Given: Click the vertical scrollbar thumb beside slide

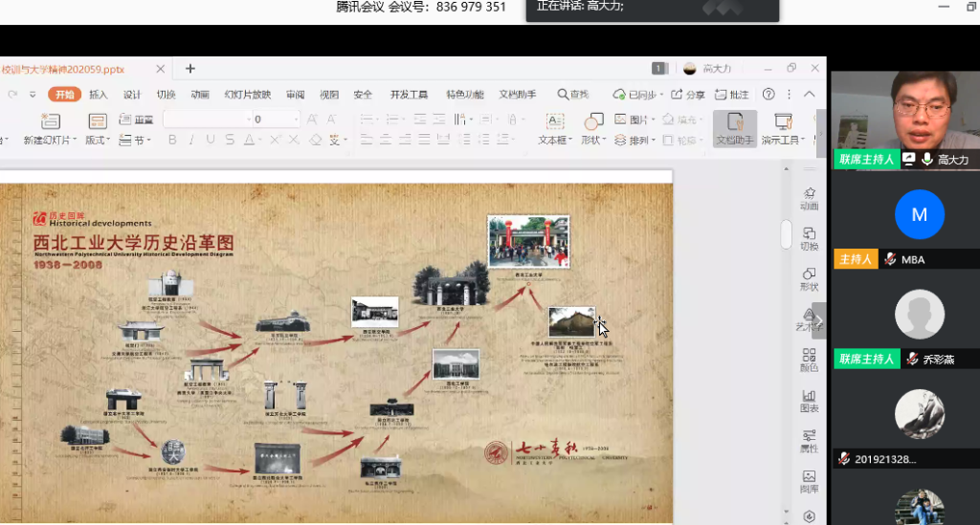Looking at the screenshot, I should pyautogui.click(x=786, y=233).
